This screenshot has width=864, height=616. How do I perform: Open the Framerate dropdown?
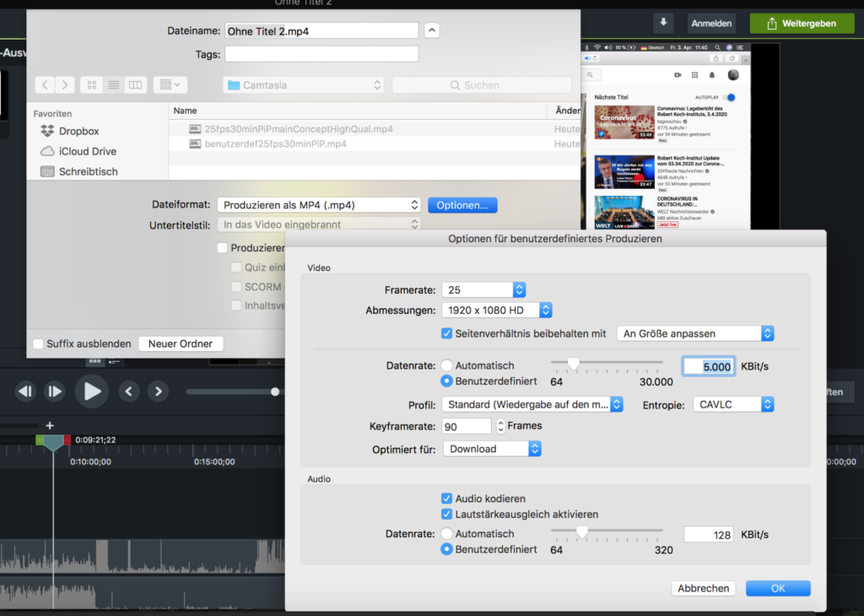(483, 289)
